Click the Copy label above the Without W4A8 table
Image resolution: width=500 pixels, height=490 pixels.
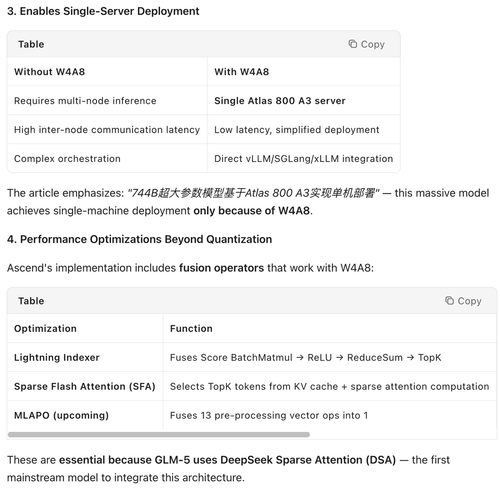373,44
